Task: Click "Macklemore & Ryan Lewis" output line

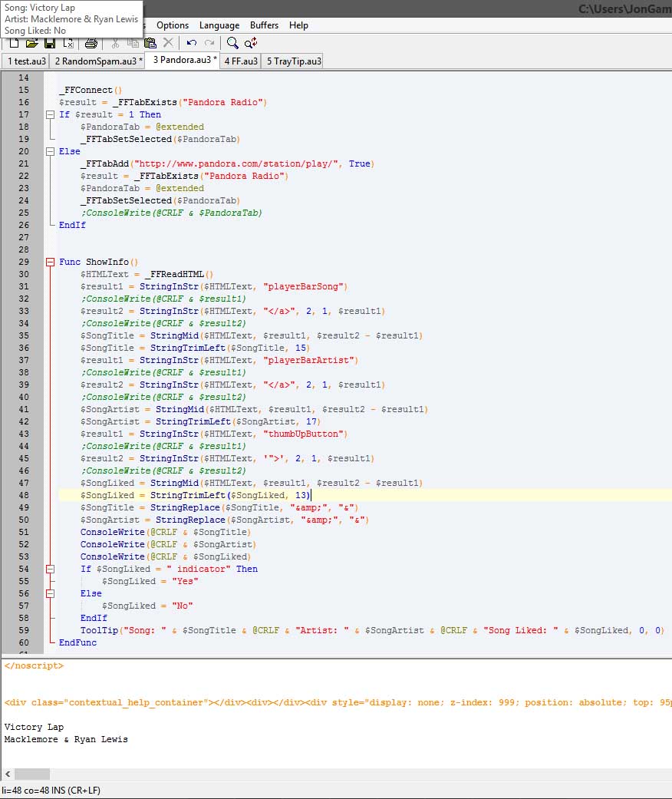Action: (x=66, y=739)
